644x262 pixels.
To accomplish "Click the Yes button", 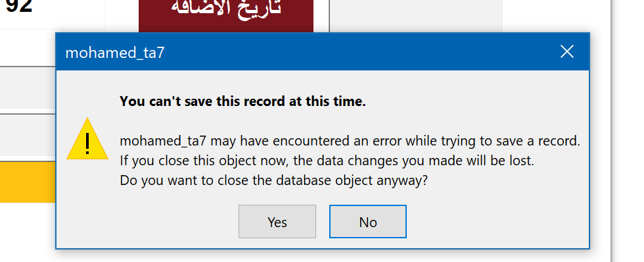I will coord(277,222).
